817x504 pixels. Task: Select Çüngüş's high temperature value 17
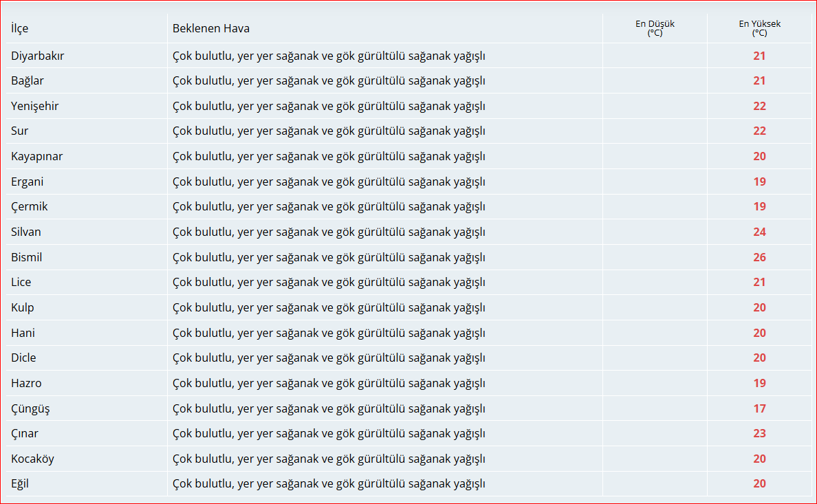[760, 408]
